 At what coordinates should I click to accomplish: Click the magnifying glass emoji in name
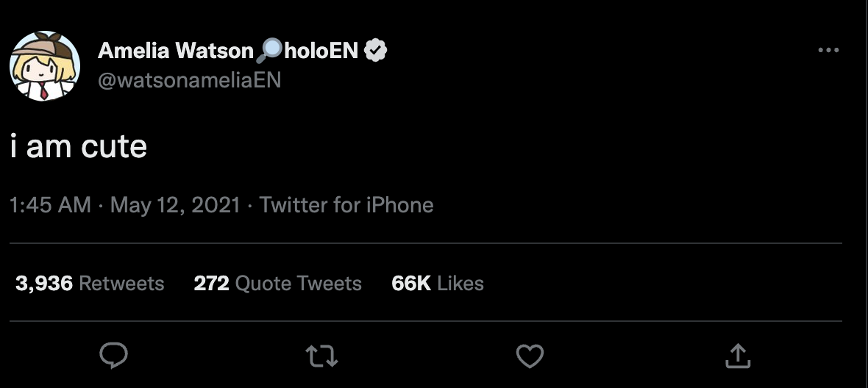(269, 50)
